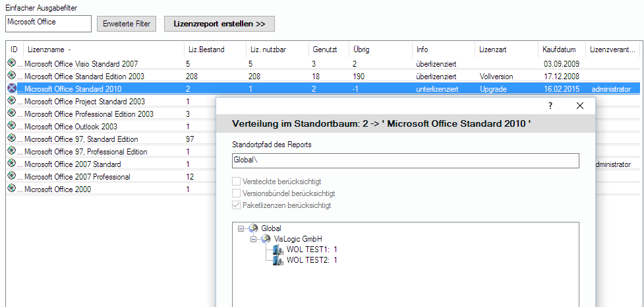The height and width of the screenshot is (307, 644).
Task: Select row Microsoft Office 97, Standard Edition
Action: click(111, 139)
